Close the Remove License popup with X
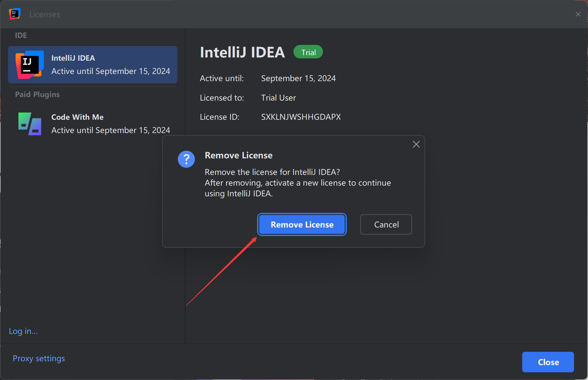 (416, 144)
